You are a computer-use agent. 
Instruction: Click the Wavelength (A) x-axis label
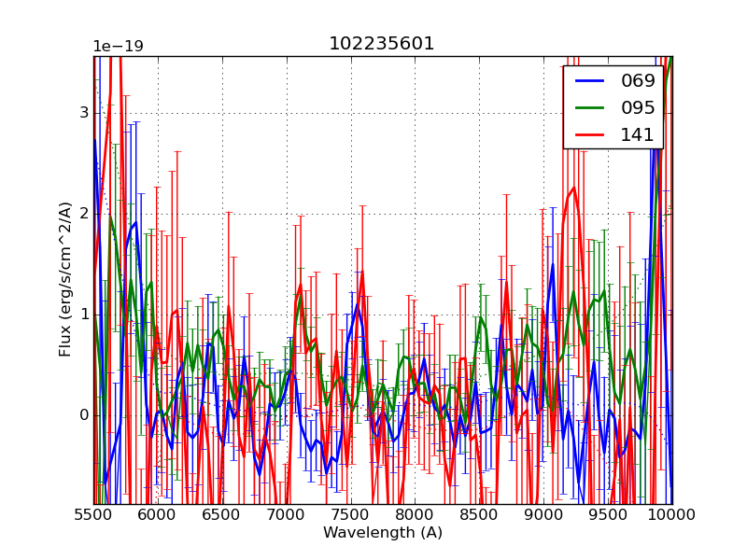382,533
